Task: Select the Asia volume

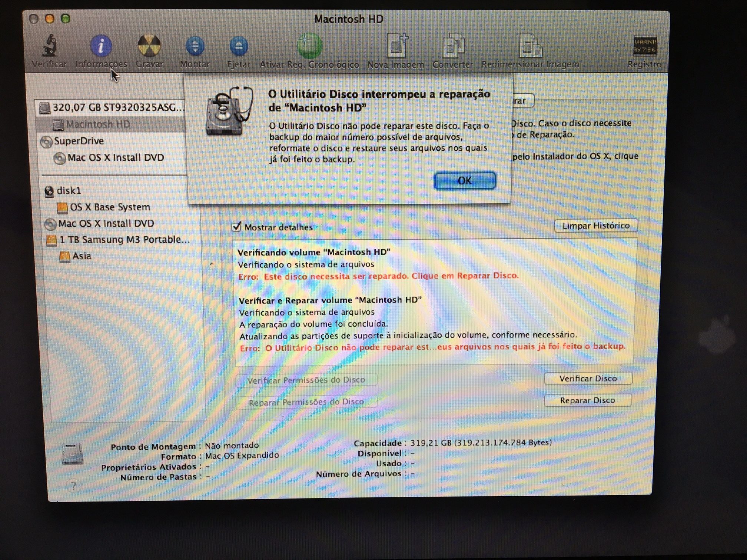Action: click(75, 256)
